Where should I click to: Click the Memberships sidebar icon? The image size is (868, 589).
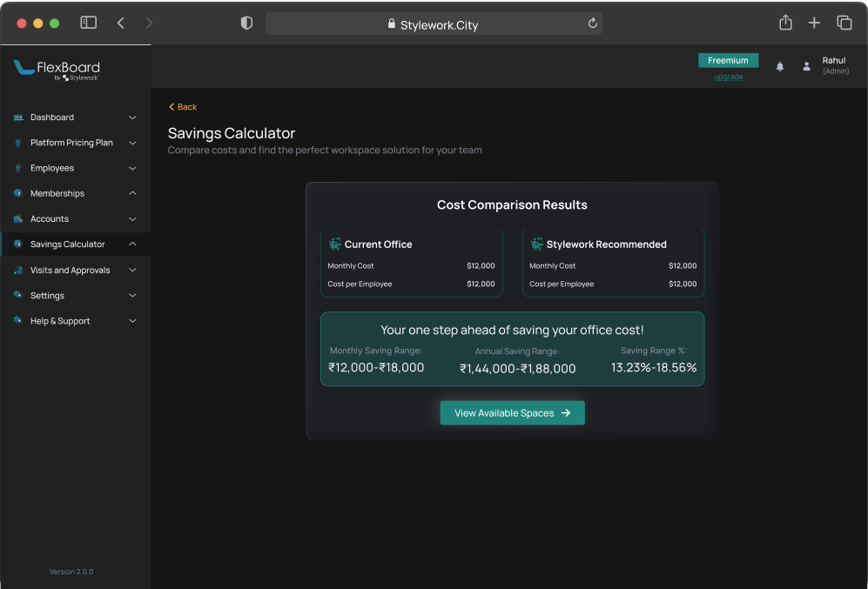[18, 193]
